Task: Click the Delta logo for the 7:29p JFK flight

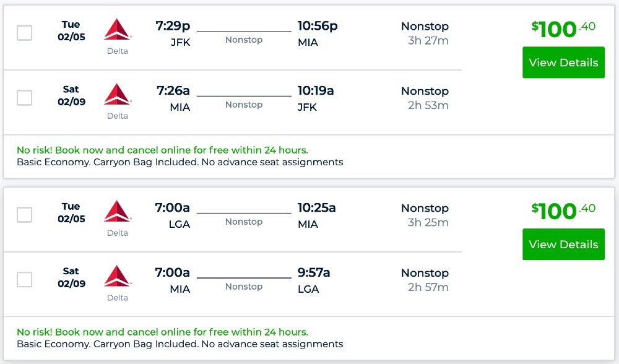Action: pos(118,30)
